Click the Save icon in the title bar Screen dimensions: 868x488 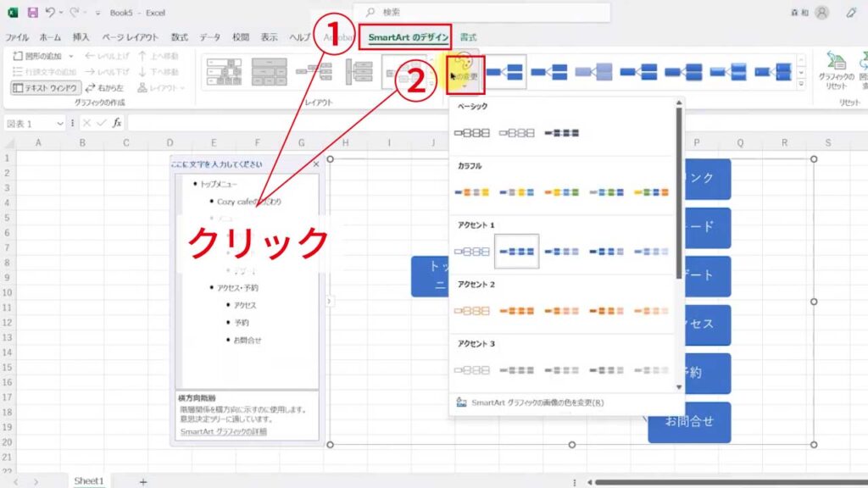[33, 12]
